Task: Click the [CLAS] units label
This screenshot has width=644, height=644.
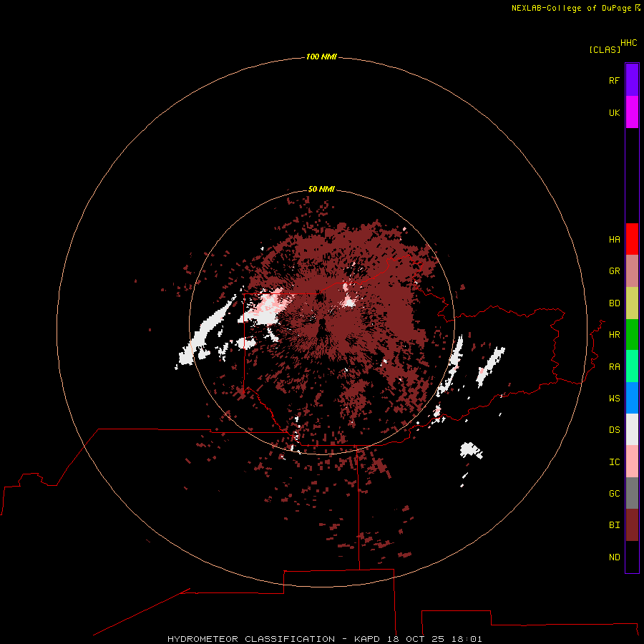Action: pyautogui.click(x=605, y=49)
